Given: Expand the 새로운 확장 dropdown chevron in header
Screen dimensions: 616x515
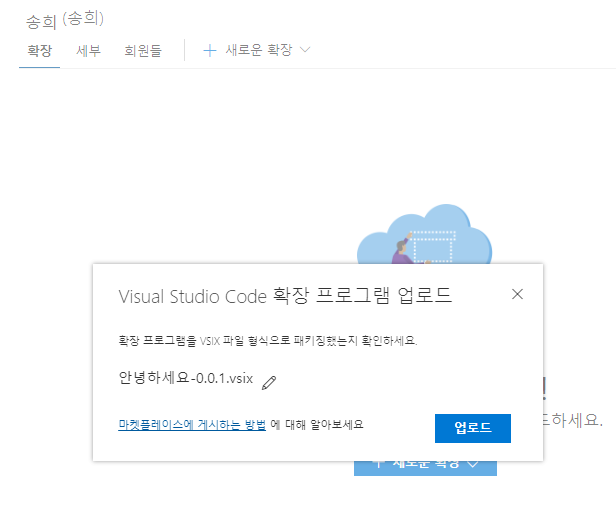Looking at the screenshot, I should [x=305, y=50].
